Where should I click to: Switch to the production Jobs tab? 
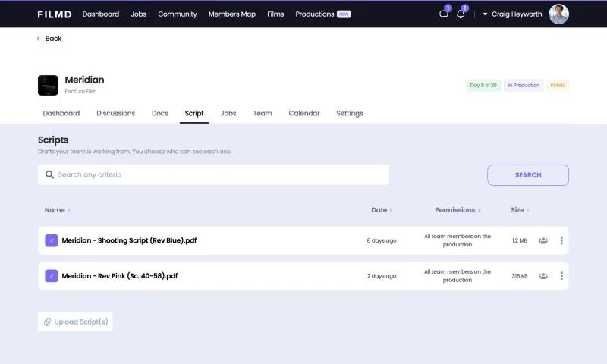pyautogui.click(x=228, y=113)
